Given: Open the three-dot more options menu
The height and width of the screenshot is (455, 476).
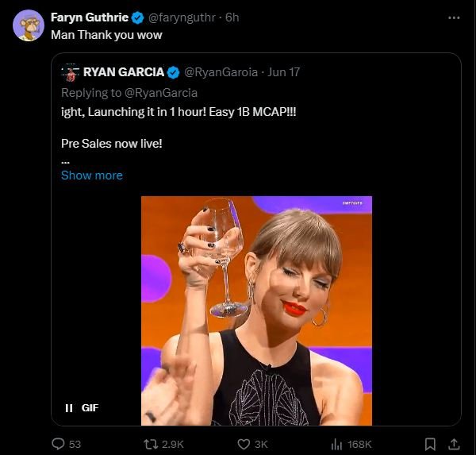Looking at the screenshot, I should click(x=453, y=17).
